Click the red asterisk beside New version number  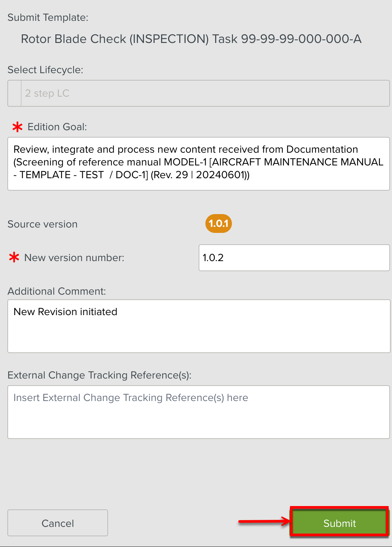(x=14, y=258)
